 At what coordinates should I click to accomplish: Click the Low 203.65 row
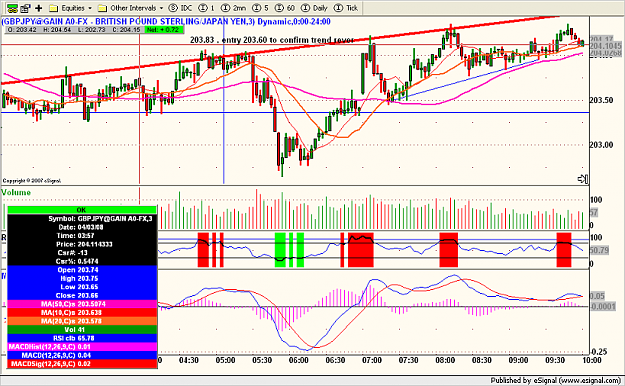click(82, 287)
